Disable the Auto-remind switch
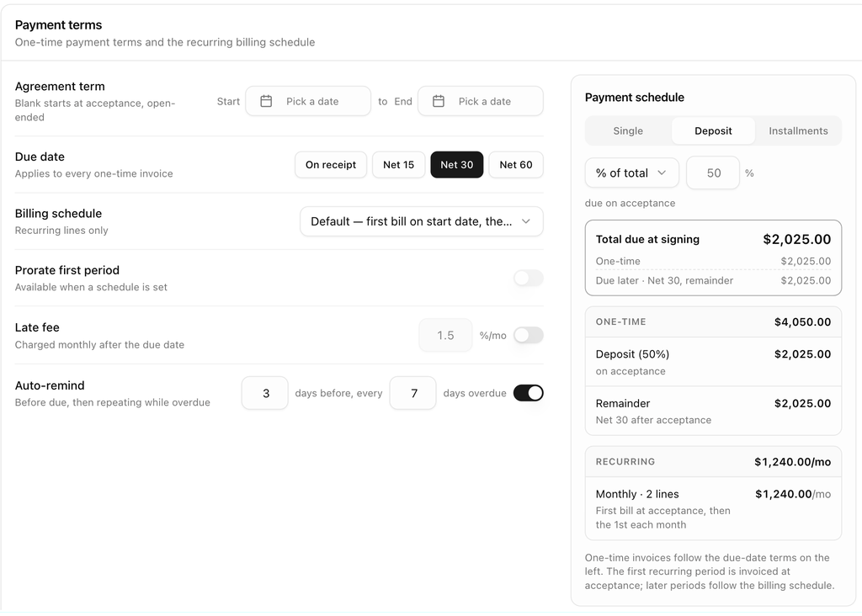This screenshot has width=862, height=616. (x=529, y=393)
